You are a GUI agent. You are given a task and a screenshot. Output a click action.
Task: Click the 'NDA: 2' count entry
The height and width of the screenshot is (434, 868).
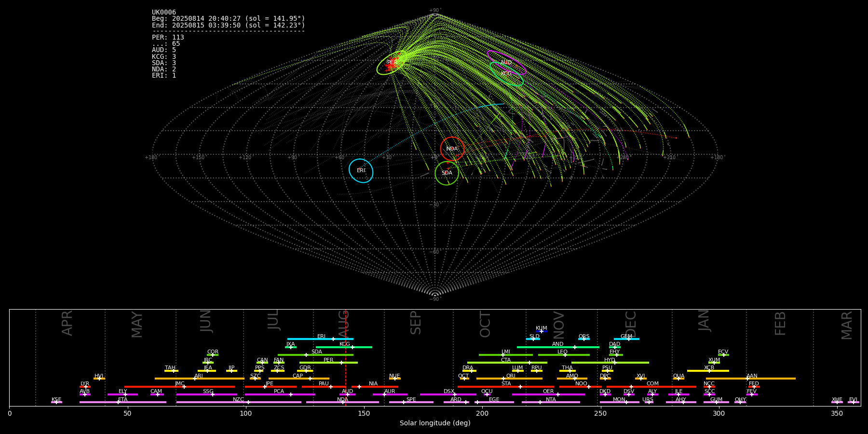click(164, 69)
